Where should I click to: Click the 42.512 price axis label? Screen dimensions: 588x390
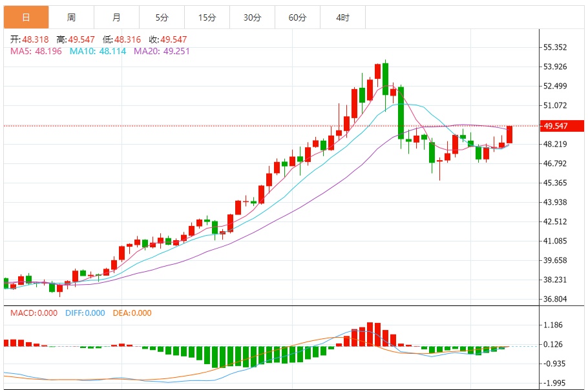click(556, 221)
